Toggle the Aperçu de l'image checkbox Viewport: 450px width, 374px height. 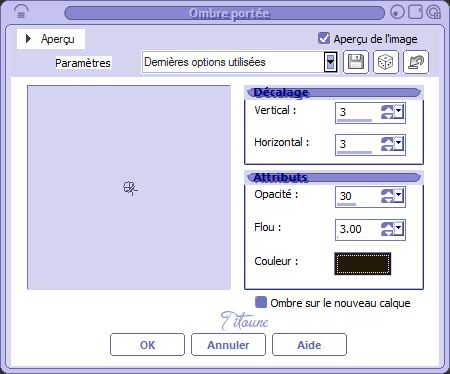click(324, 38)
